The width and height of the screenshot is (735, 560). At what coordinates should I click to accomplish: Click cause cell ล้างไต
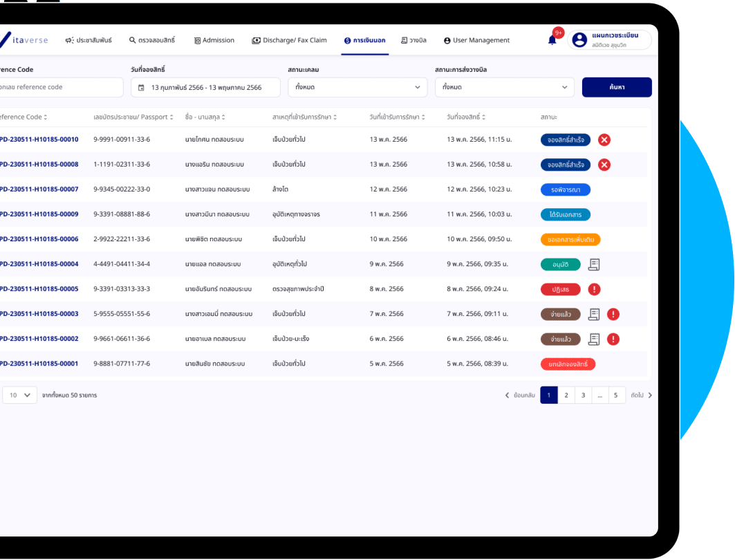click(280, 189)
